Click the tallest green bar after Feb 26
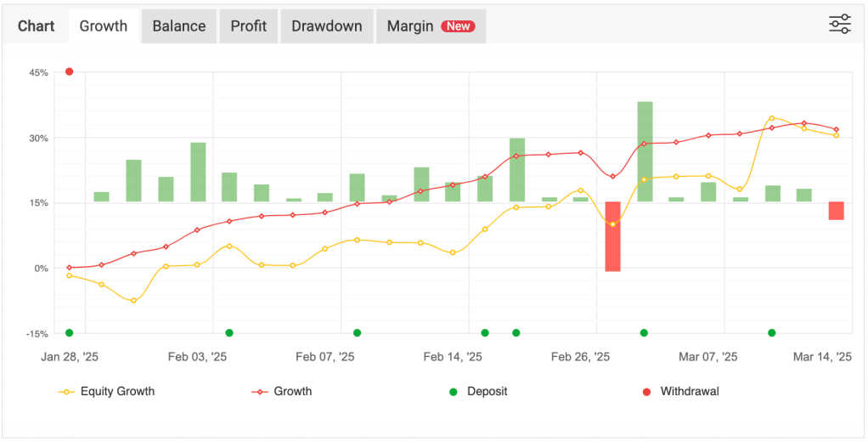Screen dimensions: 868x442 click(x=645, y=151)
